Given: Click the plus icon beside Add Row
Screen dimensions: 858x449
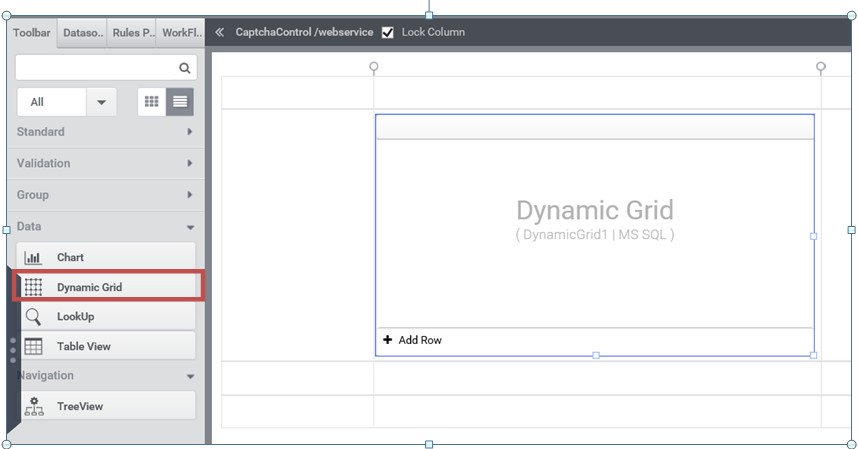Looking at the screenshot, I should (387, 340).
